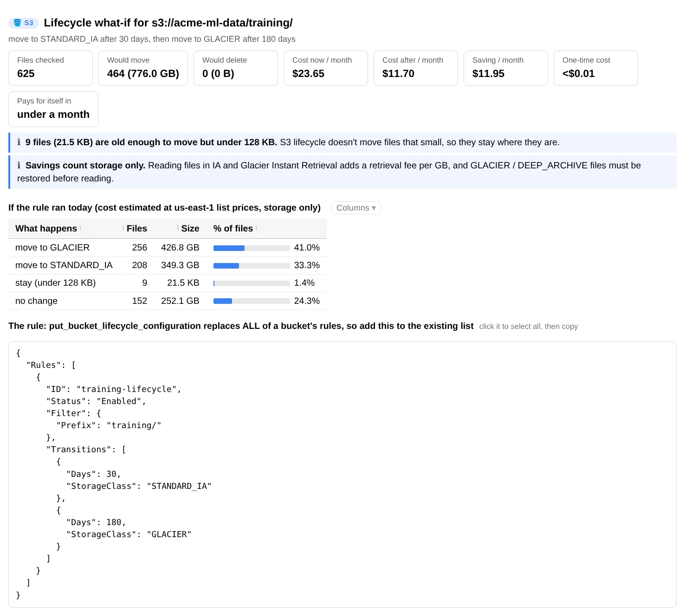The height and width of the screenshot is (616, 685).
Task: Open the Columns dropdown
Action: [x=356, y=208]
